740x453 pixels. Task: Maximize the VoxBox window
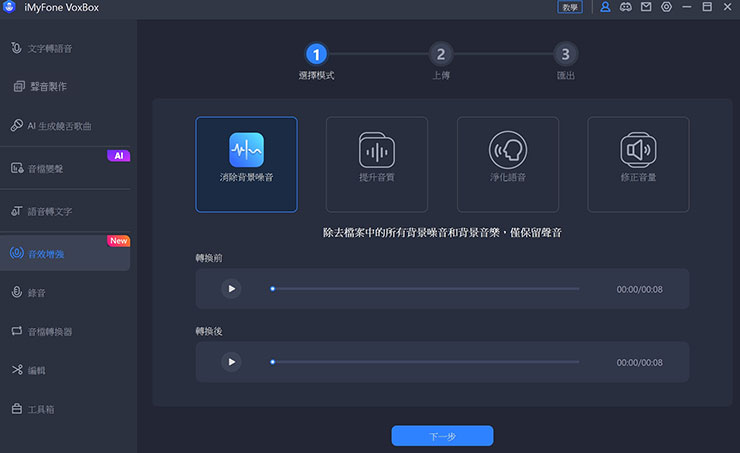[x=707, y=7]
